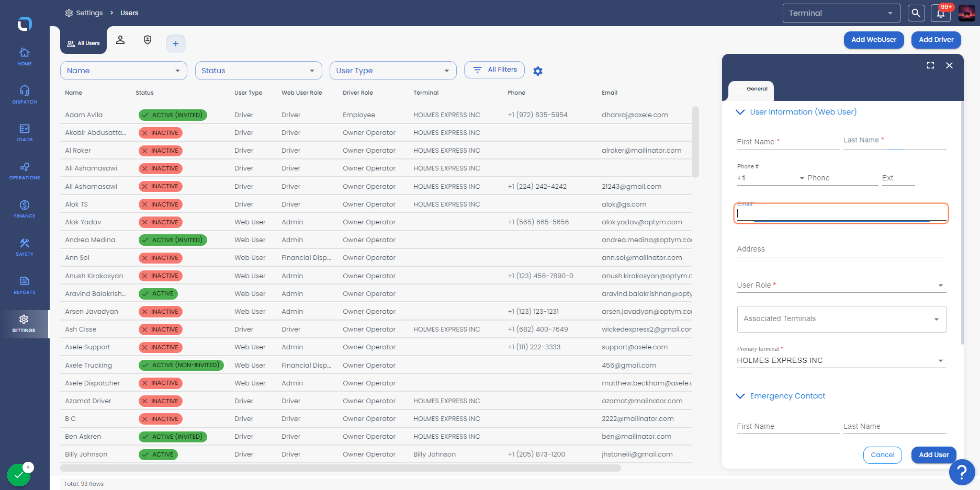Click the horizontal scrollbar under the table
980x490 pixels.
tap(341, 468)
